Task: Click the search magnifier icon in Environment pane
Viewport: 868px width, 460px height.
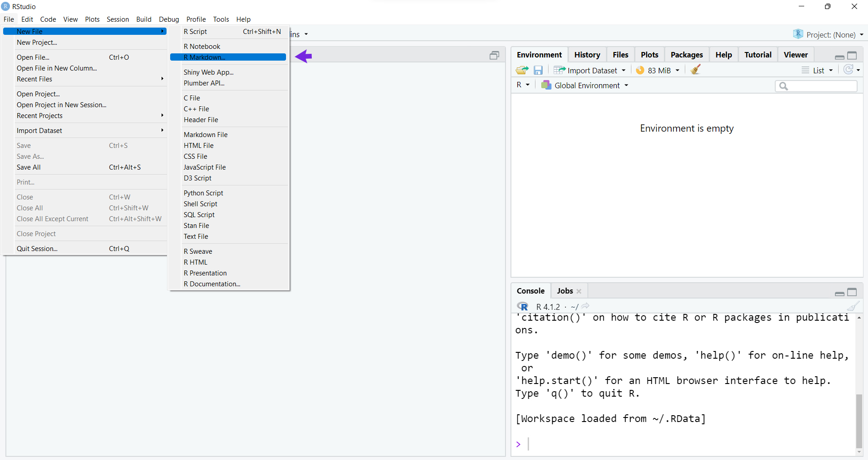Action: (784, 86)
